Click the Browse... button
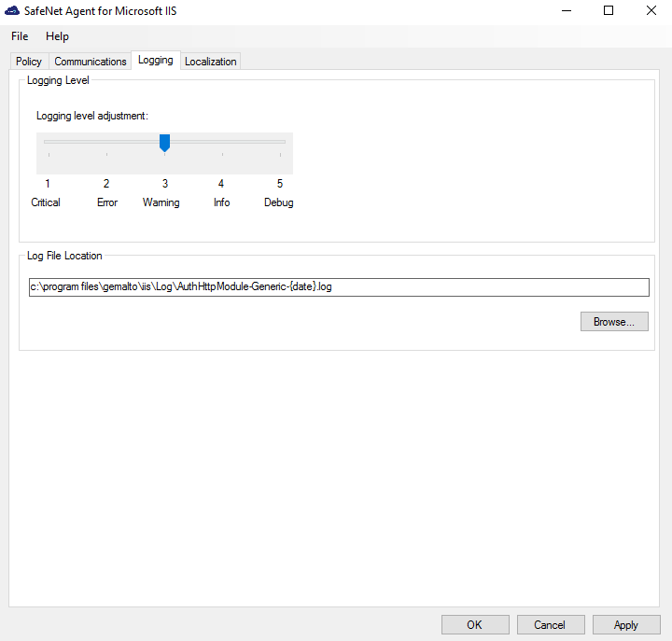 coord(614,321)
